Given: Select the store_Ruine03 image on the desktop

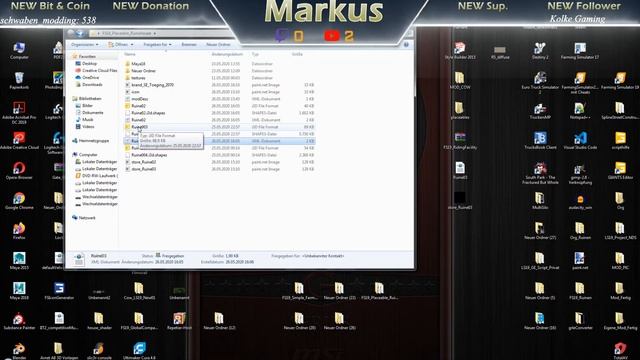Looking at the screenshot, I should (460, 200).
